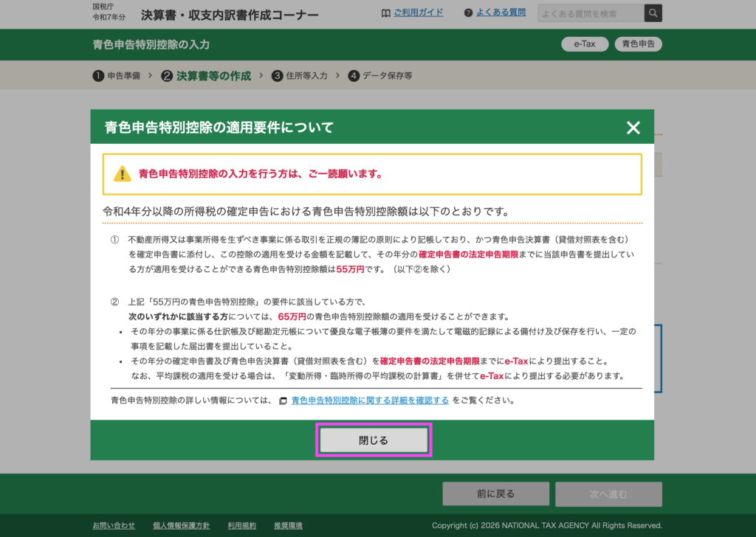Click the book icon beside ご利用ガイド
This screenshot has width=756, height=537.
click(x=385, y=13)
